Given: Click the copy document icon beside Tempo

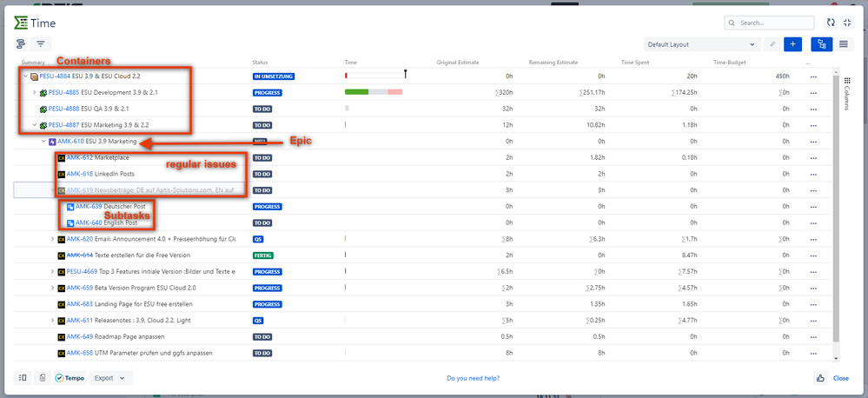Looking at the screenshot, I should point(43,377).
